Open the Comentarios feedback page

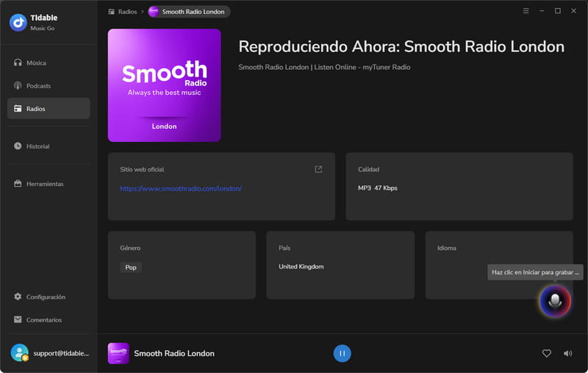[49, 319]
